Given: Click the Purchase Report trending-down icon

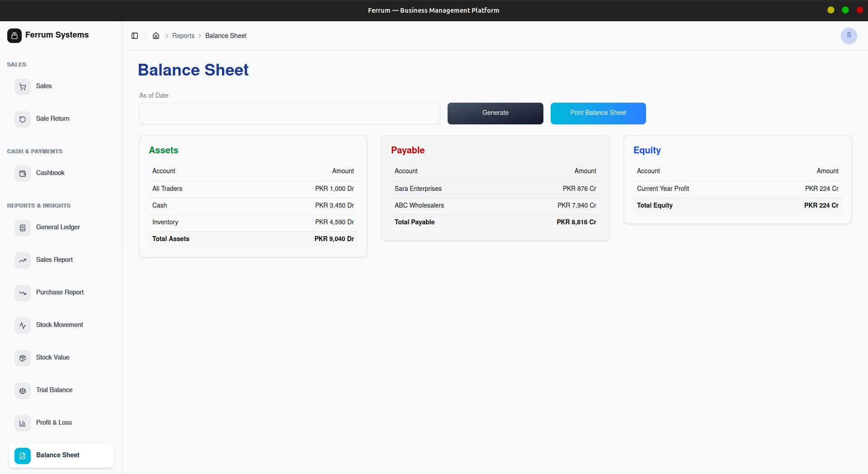Looking at the screenshot, I should (x=23, y=293).
